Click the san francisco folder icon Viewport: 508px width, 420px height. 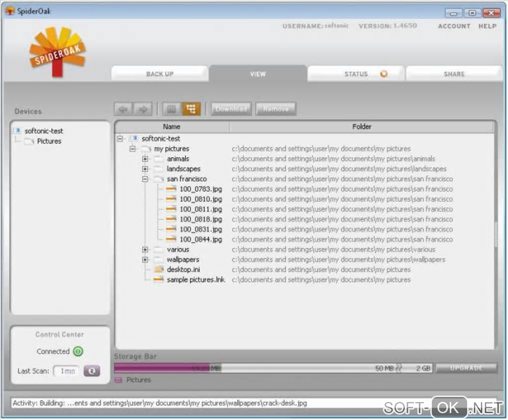pyautogui.click(x=159, y=179)
